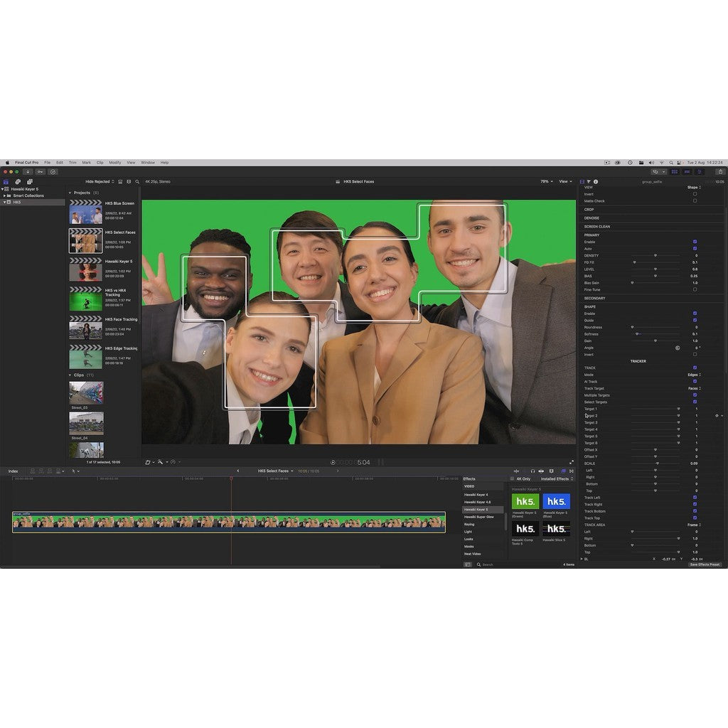The image size is (728, 728).
Task: Expand the Smart Collections folder
Action: tap(5, 196)
